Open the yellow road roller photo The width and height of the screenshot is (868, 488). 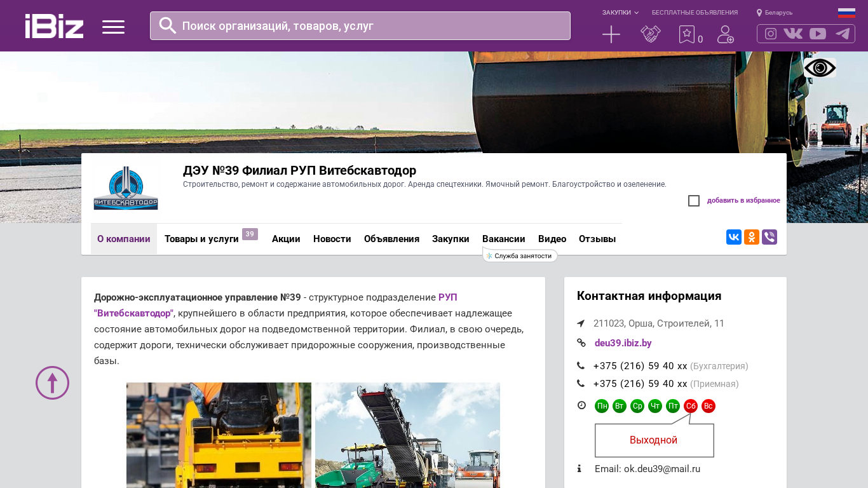219,435
